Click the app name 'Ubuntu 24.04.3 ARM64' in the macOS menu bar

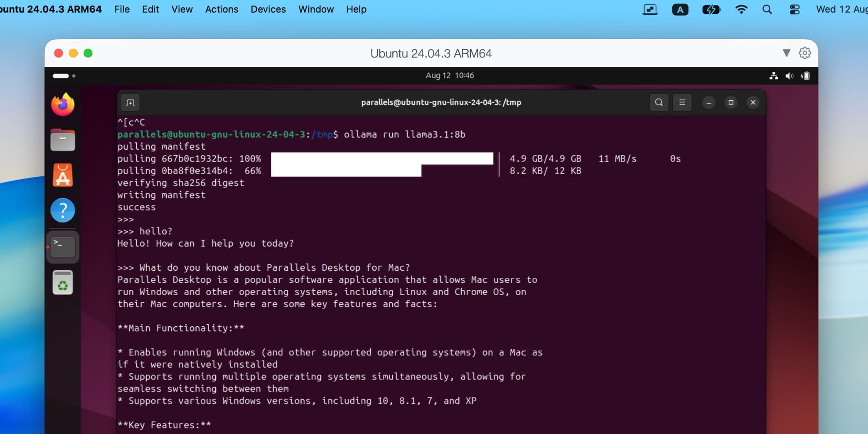(51, 10)
